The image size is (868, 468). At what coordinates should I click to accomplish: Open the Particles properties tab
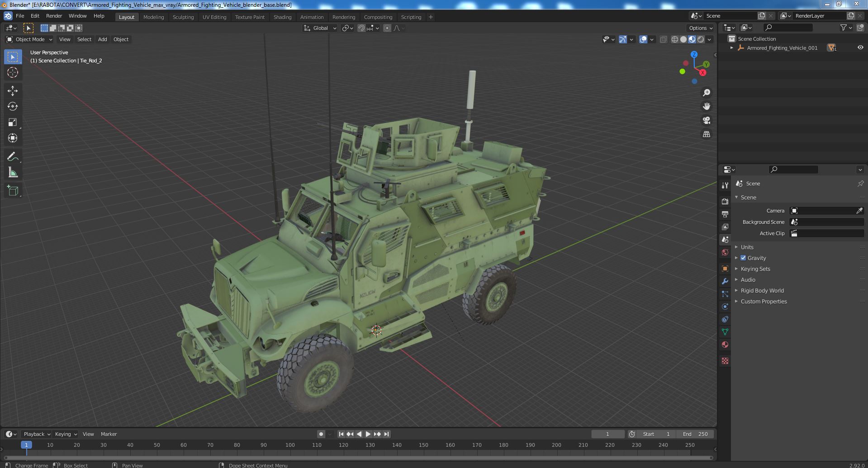tap(725, 294)
